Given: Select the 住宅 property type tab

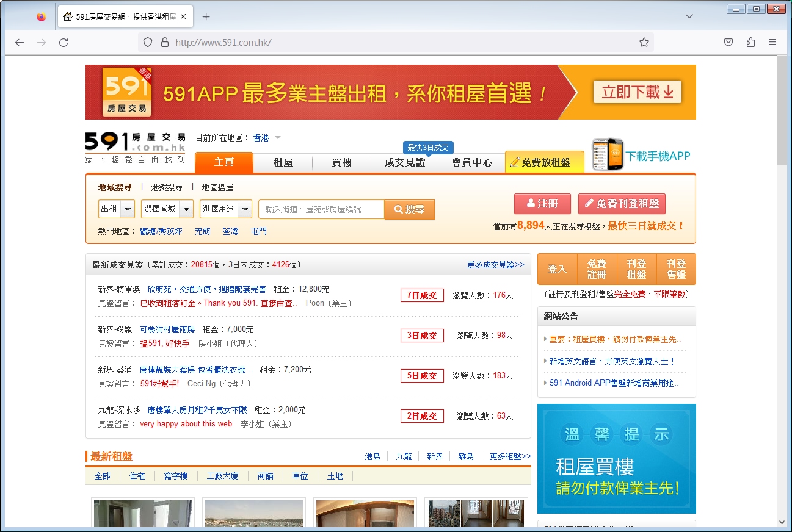Looking at the screenshot, I should click(x=137, y=476).
